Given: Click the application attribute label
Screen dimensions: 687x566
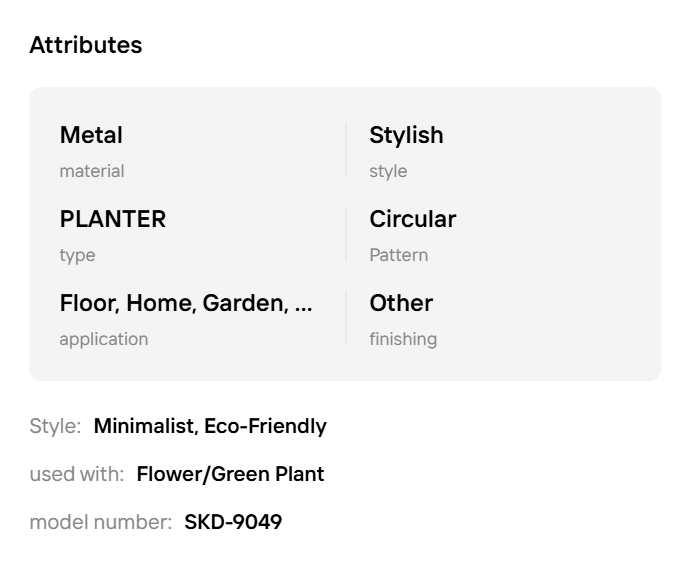Looking at the screenshot, I should (x=103, y=339).
